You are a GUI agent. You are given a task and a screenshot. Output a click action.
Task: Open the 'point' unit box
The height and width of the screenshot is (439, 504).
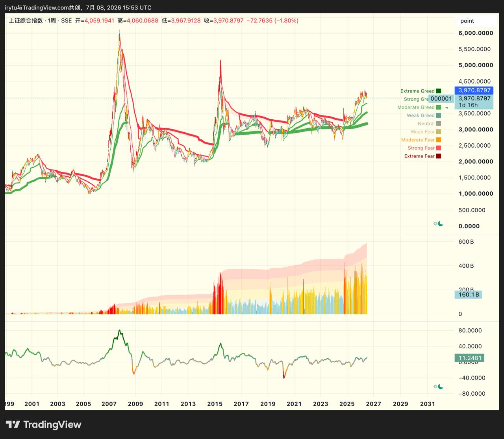pos(476,21)
